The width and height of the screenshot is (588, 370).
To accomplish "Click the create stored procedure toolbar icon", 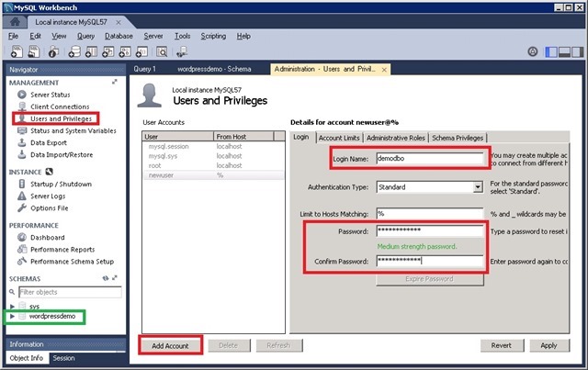I will click(125, 51).
